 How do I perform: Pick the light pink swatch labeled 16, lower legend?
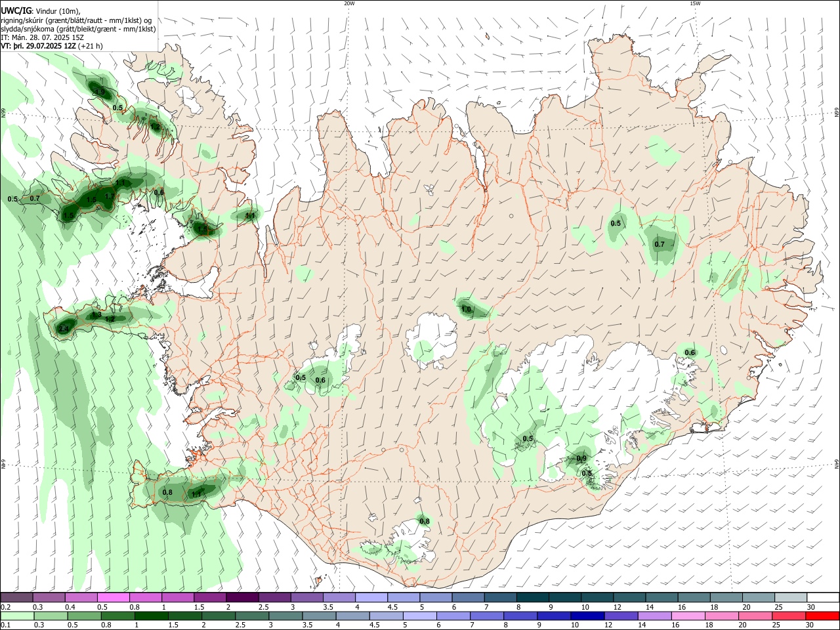(689, 616)
